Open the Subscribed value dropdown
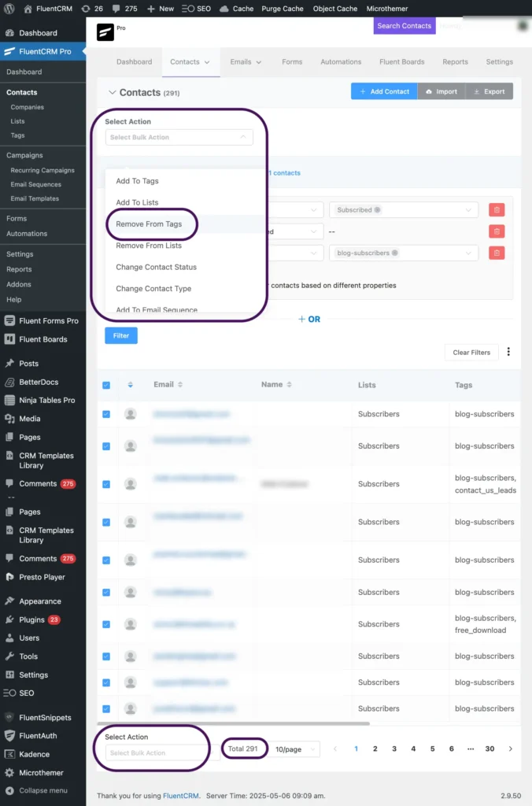The image size is (532, 806). 404,209
